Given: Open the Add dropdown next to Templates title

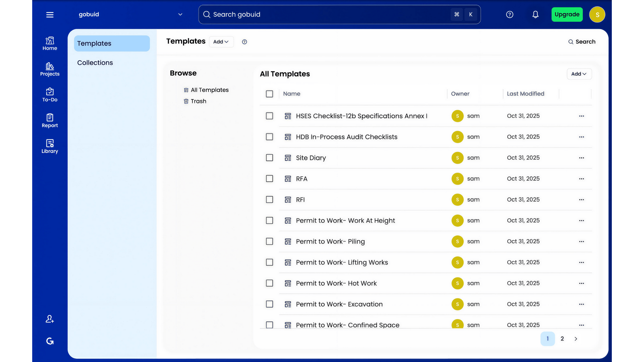Looking at the screenshot, I should point(221,42).
